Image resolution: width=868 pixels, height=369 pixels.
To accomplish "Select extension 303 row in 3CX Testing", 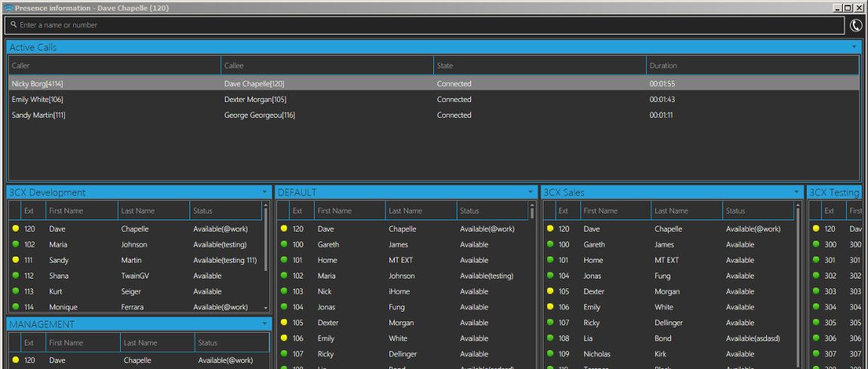I will [836, 291].
